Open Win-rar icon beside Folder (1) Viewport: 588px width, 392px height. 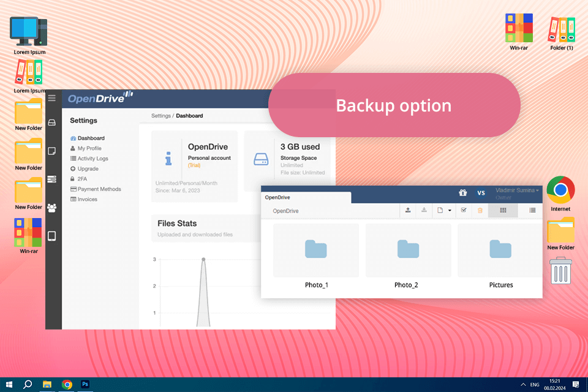click(x=519, y=32)
